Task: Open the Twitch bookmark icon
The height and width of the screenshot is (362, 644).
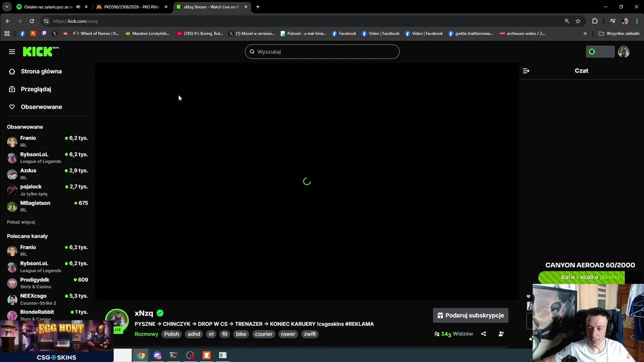Action: tap(44, 34)
